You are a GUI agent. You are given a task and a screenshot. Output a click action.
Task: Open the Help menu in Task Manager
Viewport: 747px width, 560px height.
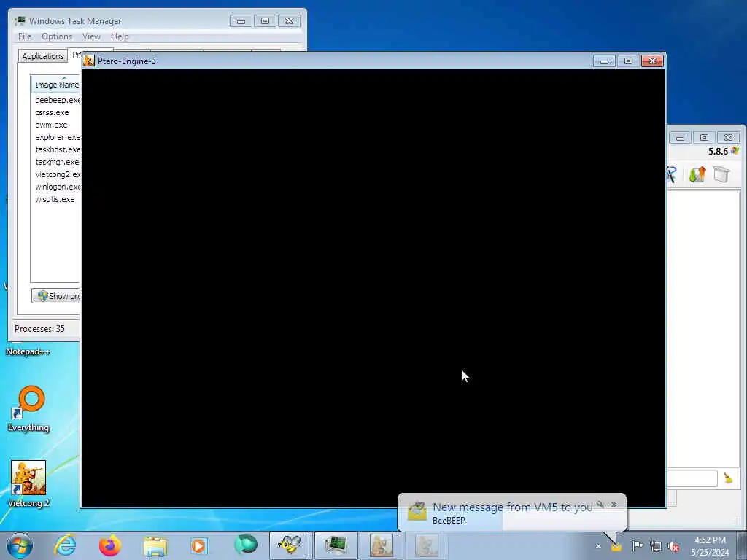coord(120,36)
